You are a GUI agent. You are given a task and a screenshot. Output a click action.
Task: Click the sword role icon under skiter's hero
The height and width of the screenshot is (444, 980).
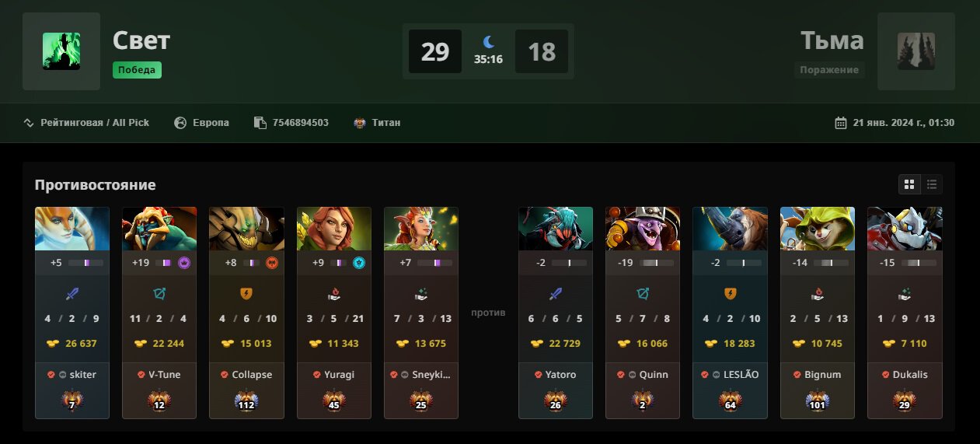point(72,294)
